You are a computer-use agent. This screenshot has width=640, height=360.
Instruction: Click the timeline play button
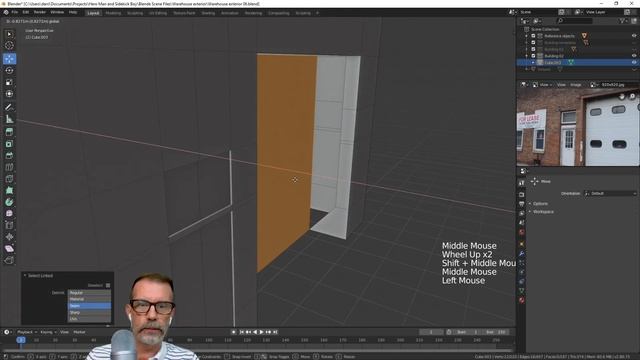(262, 332)
